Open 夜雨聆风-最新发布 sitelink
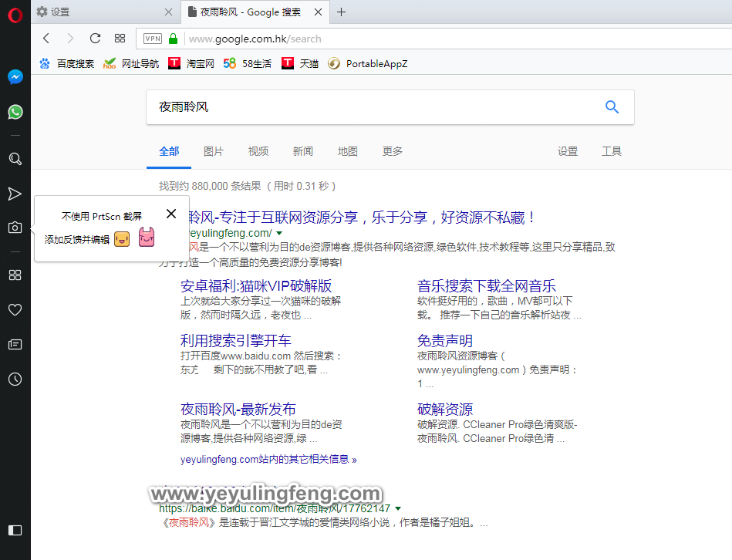Viewport: 732px width, 560px height. (238, 410)
